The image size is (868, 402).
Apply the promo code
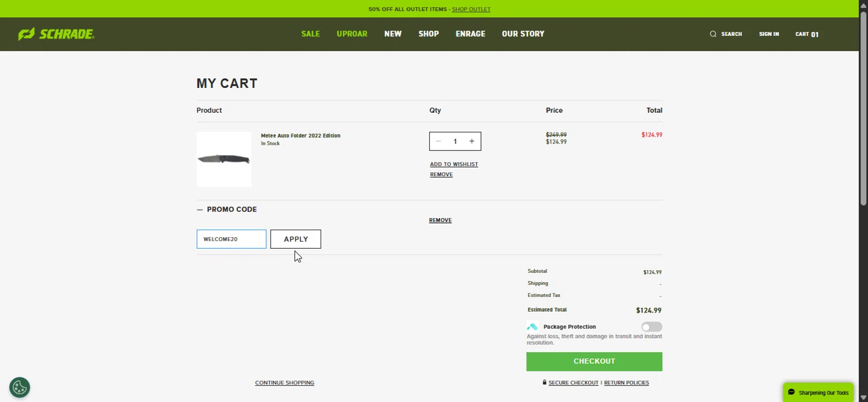pos(296,239)
